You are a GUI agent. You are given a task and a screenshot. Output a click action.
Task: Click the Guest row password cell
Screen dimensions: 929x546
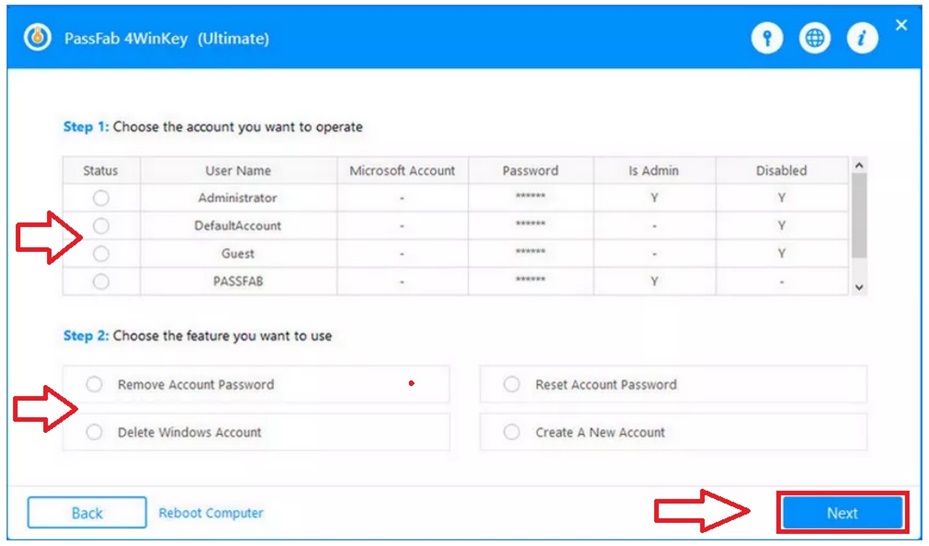(x=530, y=253)
